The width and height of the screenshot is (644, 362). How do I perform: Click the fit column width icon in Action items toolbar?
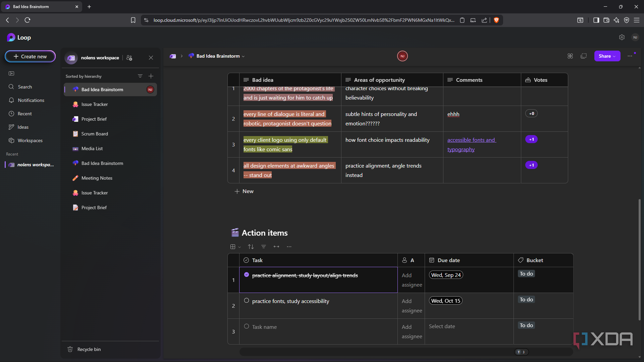coord(276,247)
